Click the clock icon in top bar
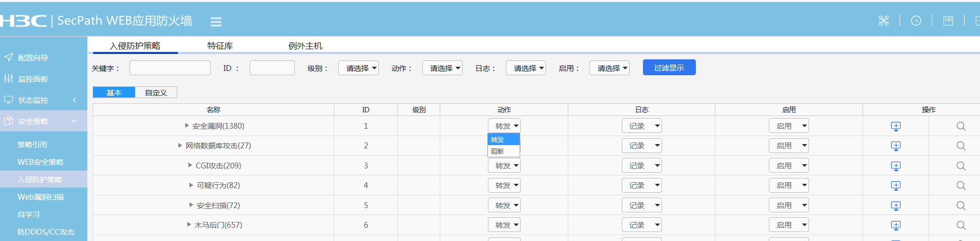Viewport: 980px width, 241px height. (915, 21)
